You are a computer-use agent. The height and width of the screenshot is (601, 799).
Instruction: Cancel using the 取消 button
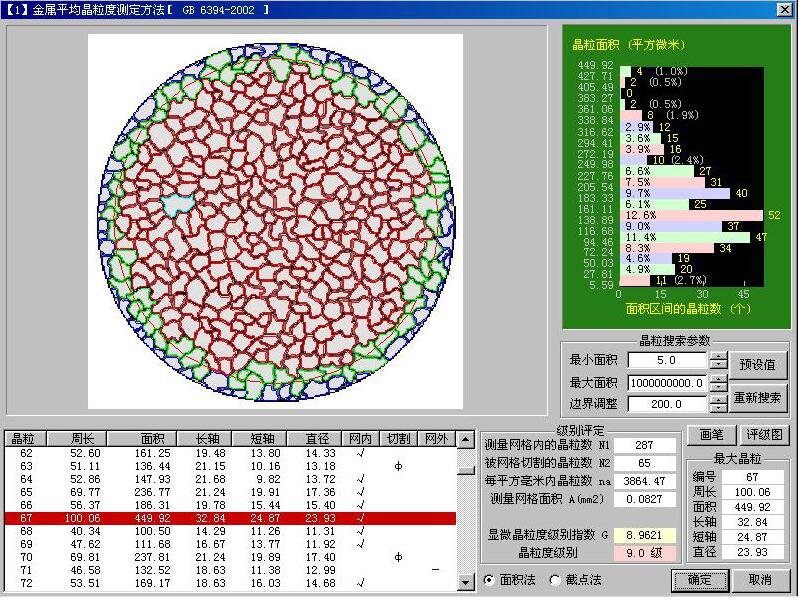pyautogui.click(x=759, y=580)
